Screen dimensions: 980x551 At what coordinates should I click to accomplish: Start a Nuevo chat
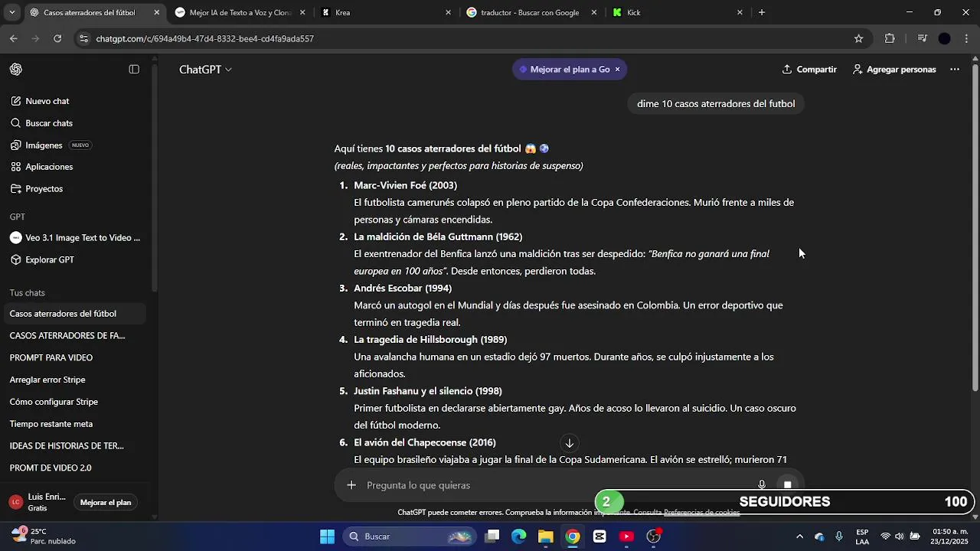40,101
